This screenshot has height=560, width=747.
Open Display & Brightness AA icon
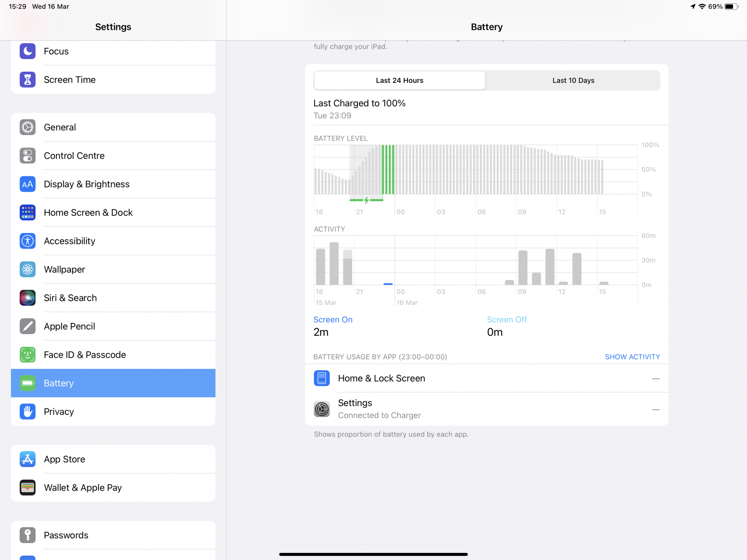click(x=27, y=184)
